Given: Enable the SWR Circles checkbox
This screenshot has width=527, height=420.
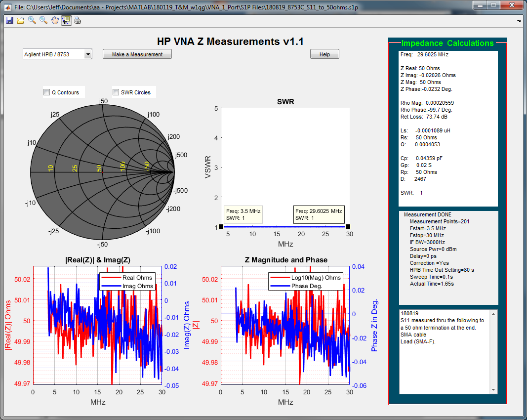Looking at the screenshot, I should coord(116,92).
